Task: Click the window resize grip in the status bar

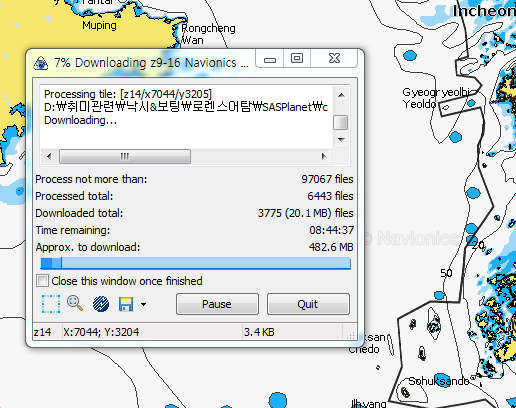Action: coord(350,335)
